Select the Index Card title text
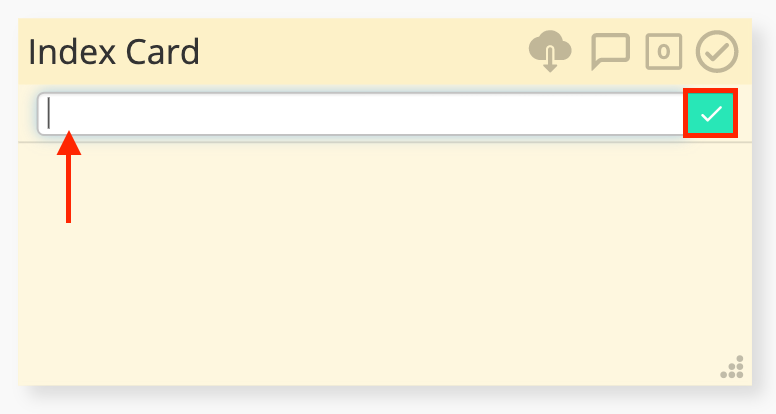This screenshot has width=776, height=414. pyautogui.click(x=114, y=51)
